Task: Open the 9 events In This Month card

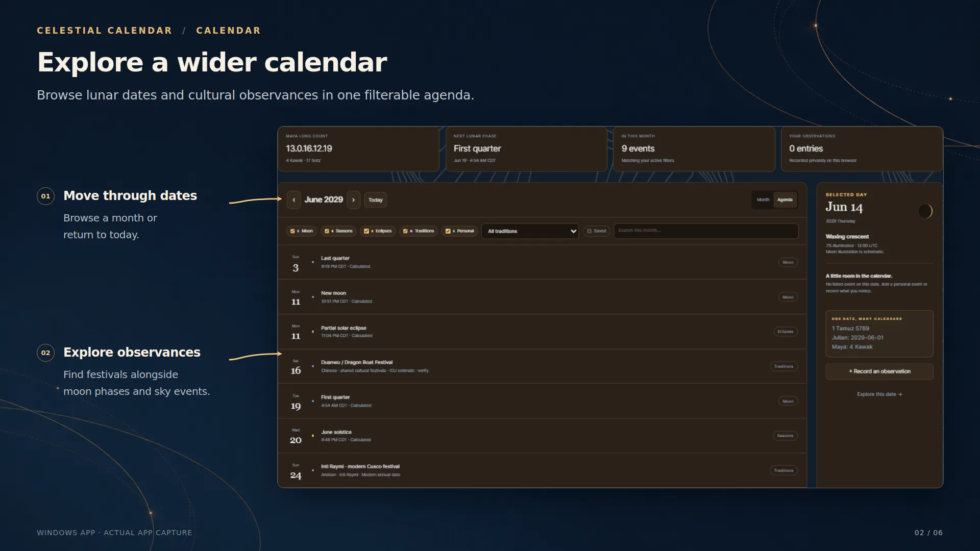Action: coord(694,148)
